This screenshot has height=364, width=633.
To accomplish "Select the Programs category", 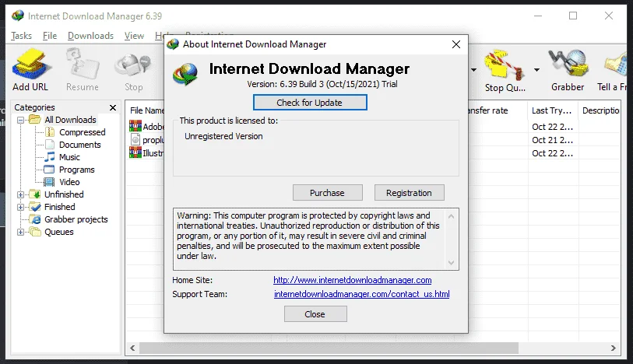I will click(x=77, y=170).
